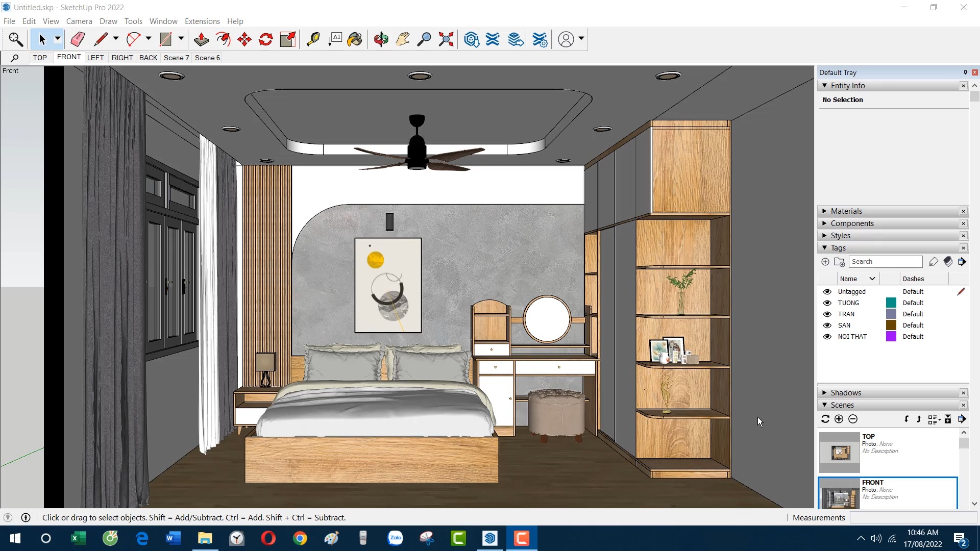Hide the NOI THAT tag

(x=827, y=336)
